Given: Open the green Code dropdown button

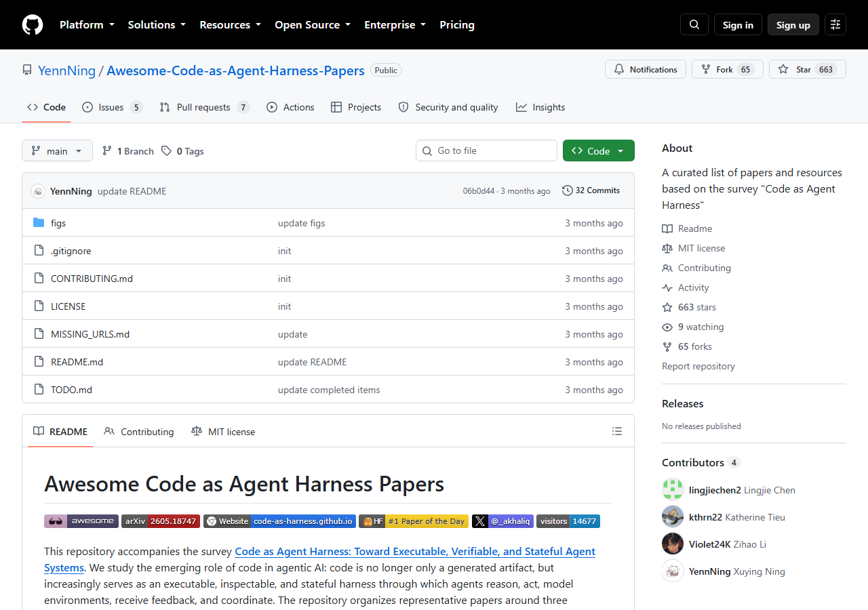Looking at the screenshot, I should pos(599,150).
